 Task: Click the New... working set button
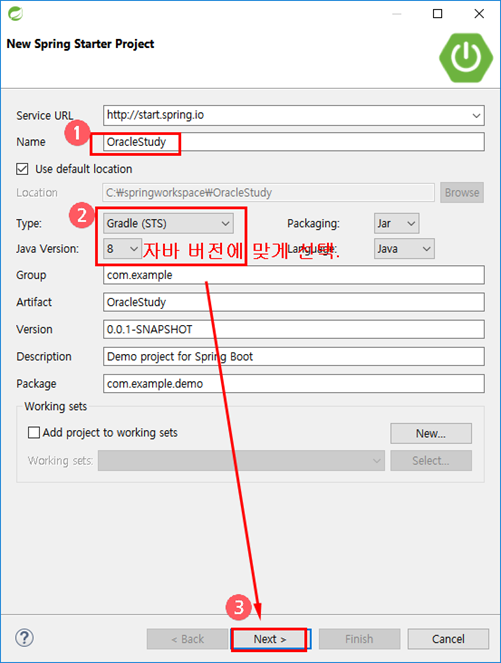coord(431,433)
